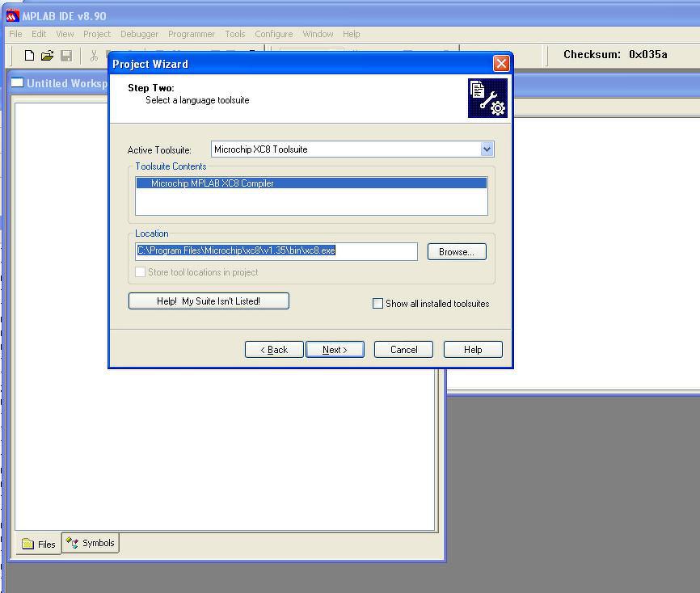Enable Show all installed toolsuites checkbox
The image size is (700, 593).
pyautogui.click(x=377, y=304)
